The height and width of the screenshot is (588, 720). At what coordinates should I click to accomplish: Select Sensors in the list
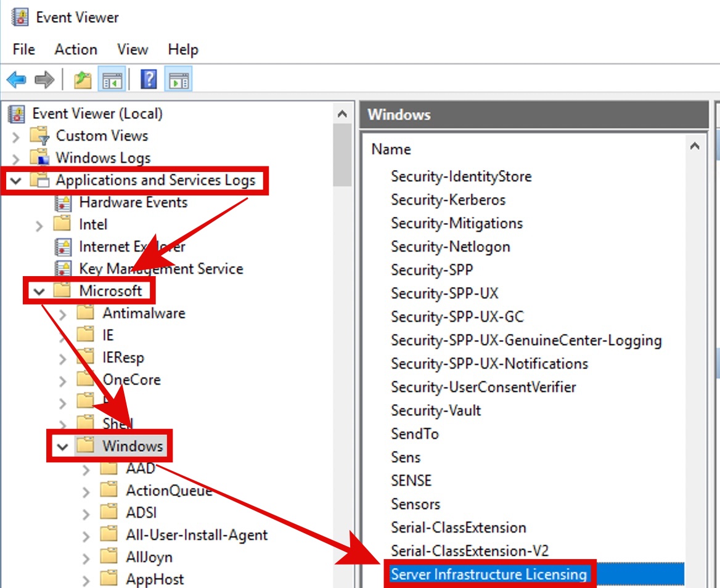tap(415, 504)
